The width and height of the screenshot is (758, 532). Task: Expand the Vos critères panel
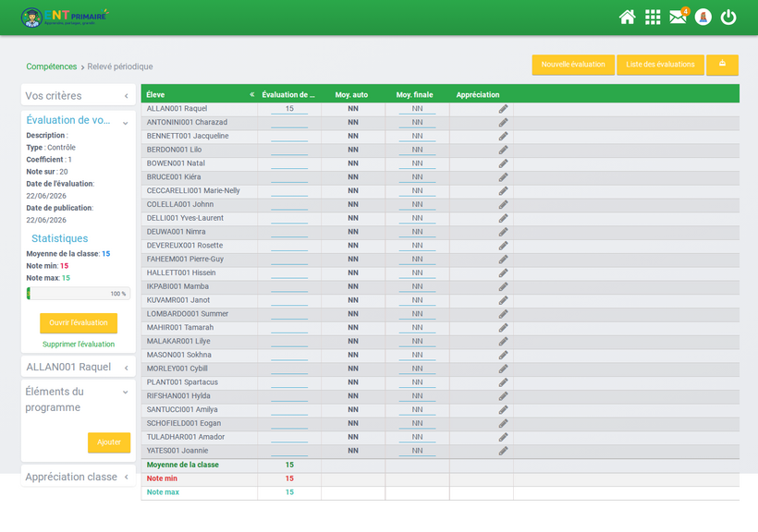pos(126,96)
